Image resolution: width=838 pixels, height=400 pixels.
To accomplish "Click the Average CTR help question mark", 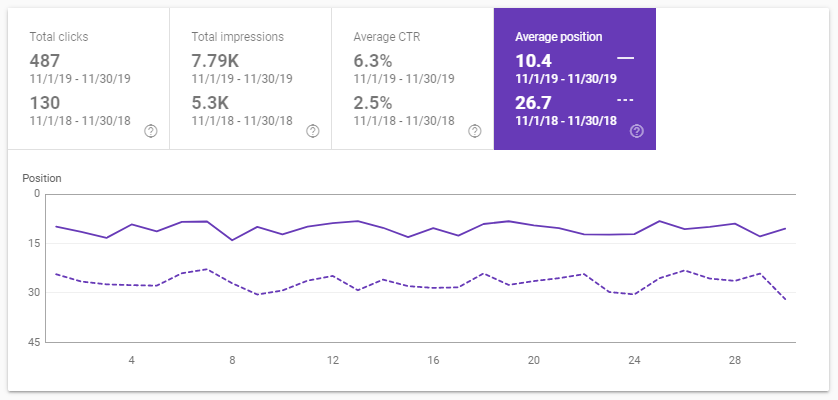I will (x=474, y=130).
